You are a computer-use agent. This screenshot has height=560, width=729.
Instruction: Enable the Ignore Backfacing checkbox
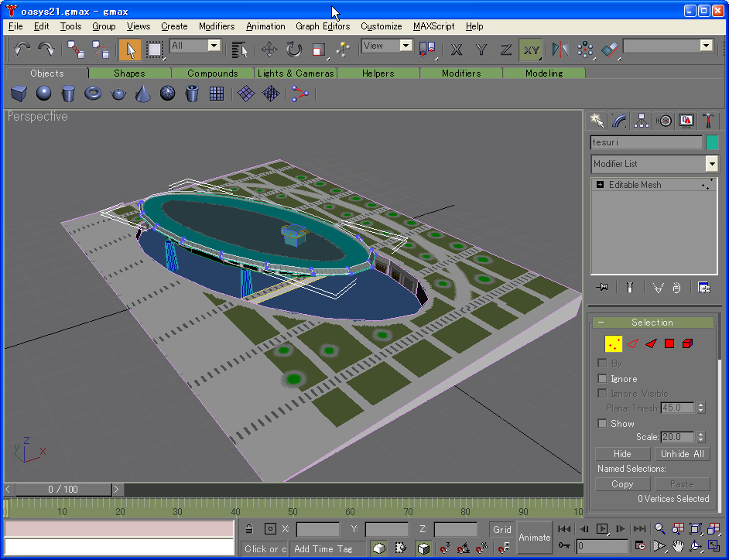pyautogui.click(x=602, y=378)
